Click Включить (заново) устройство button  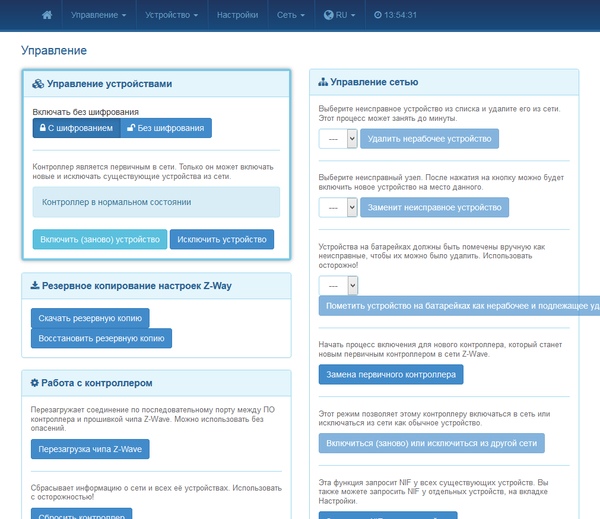(x=100, y=239)
